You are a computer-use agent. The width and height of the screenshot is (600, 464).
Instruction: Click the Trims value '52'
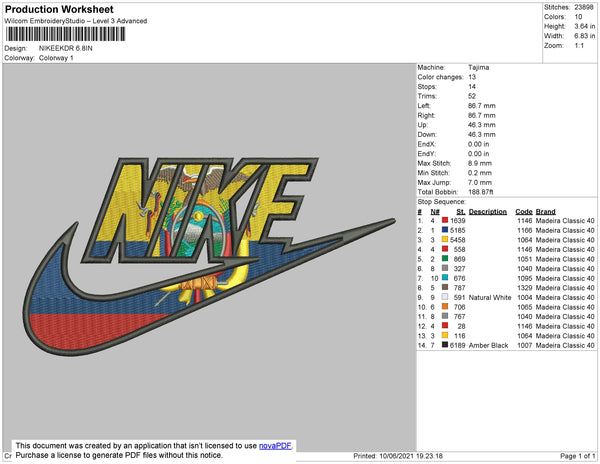472,96
